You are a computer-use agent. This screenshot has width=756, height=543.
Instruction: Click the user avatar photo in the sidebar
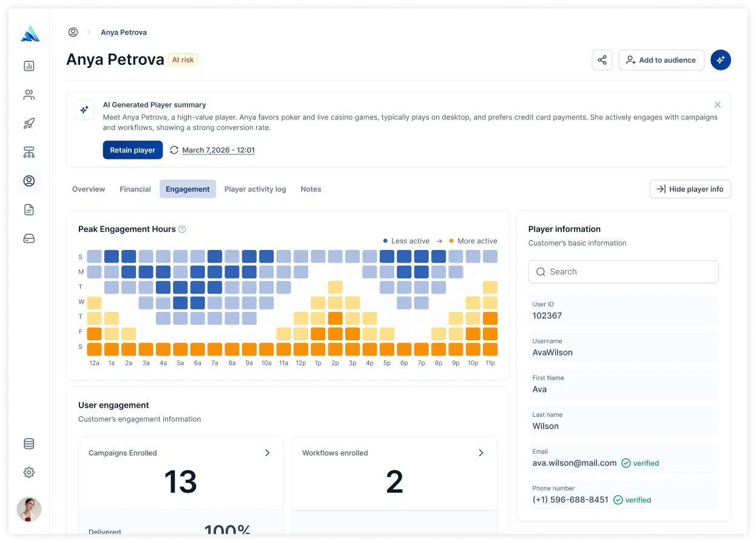click(29, 510)
